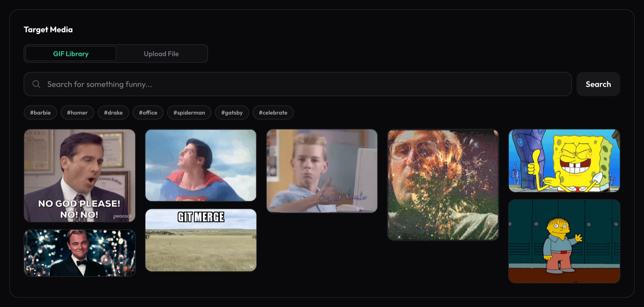This screenshot has width=644, height=307.
Task: Choose the #drake tag chip
Action: 113,113
